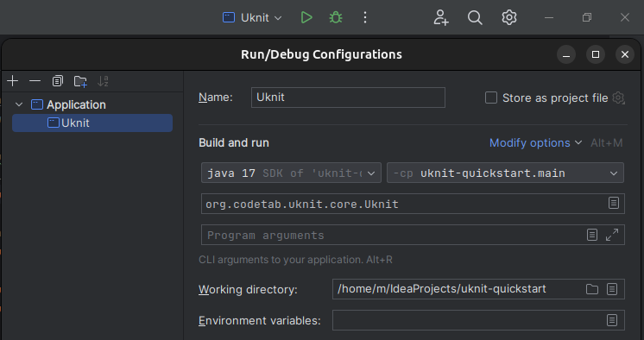Open the Code With Me add-user icon
The image size is (644, 340).
441,17
